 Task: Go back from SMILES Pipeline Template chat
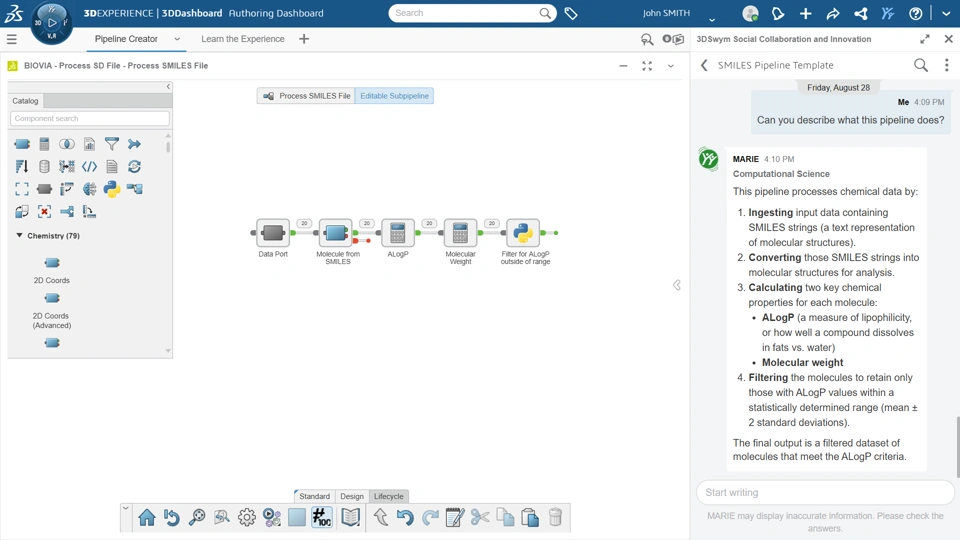click(x=704, y=65)
